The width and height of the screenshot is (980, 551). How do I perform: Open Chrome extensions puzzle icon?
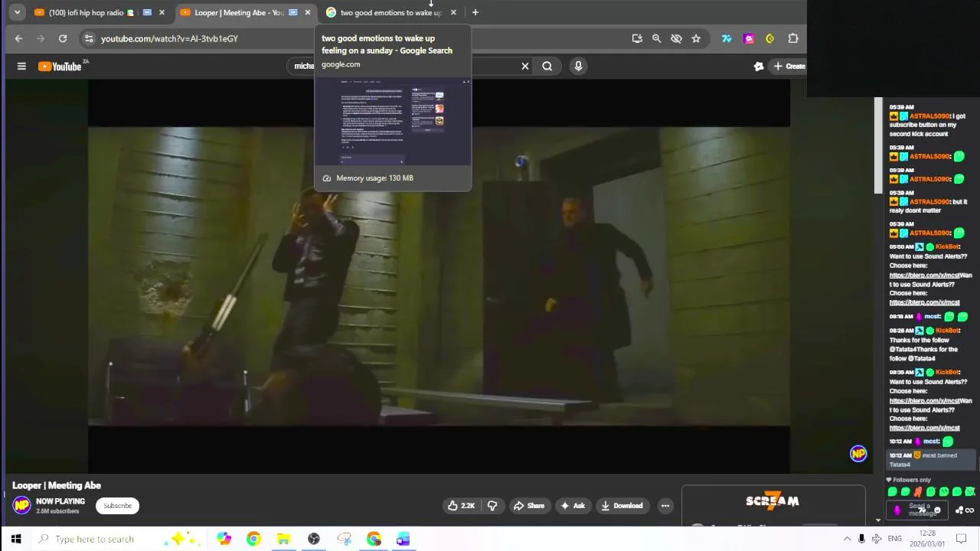pos(793,38)
